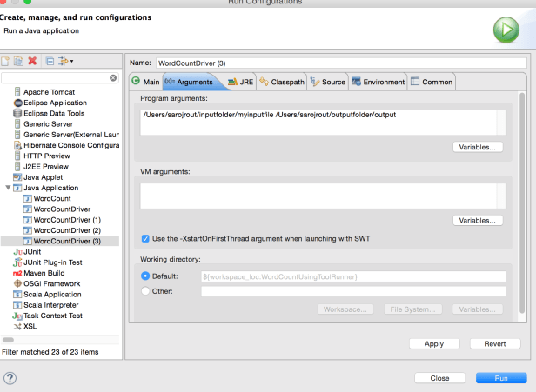The width and height of the screenshot is (536, 392).
Task: Click the Variables button under Program arguments
Action: coord(477,147)
